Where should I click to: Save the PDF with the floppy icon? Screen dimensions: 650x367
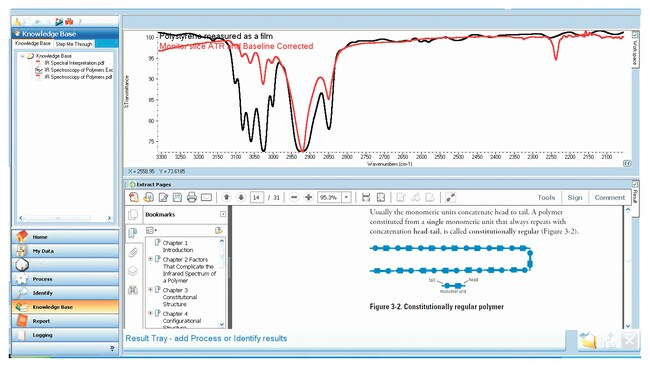[177, 197]
